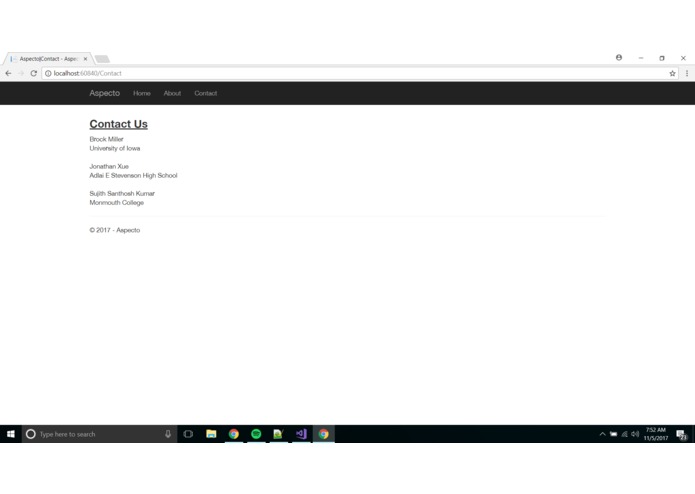Click the Contact Us heading

pyautogui.click(x=118, y=124)
